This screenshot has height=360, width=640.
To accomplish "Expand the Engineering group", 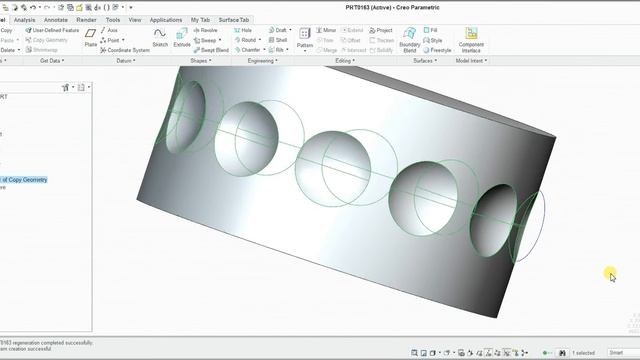I will [262, 60].
